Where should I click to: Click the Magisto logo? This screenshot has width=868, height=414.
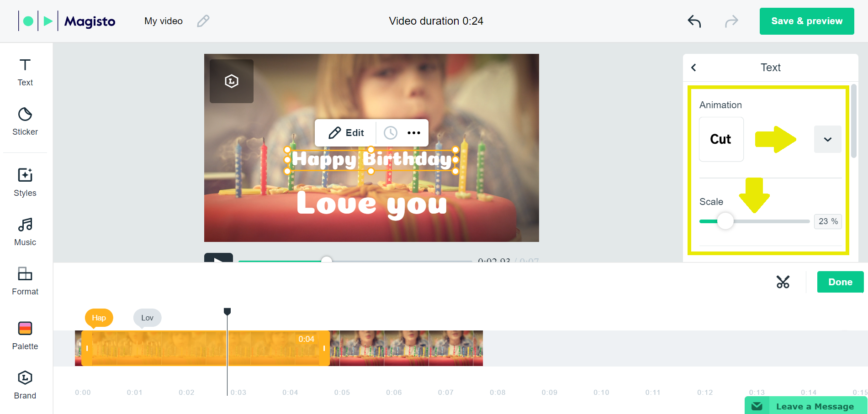[67, 21]
